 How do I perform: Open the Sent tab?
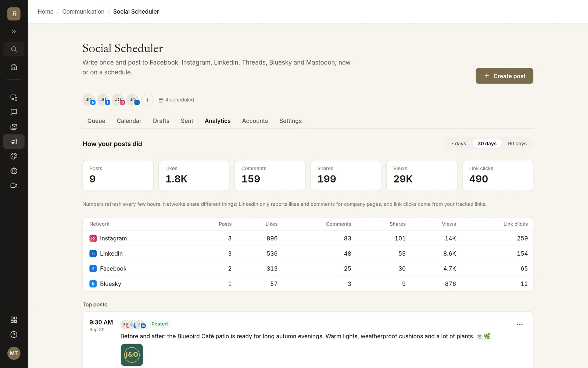pos(187,121)
